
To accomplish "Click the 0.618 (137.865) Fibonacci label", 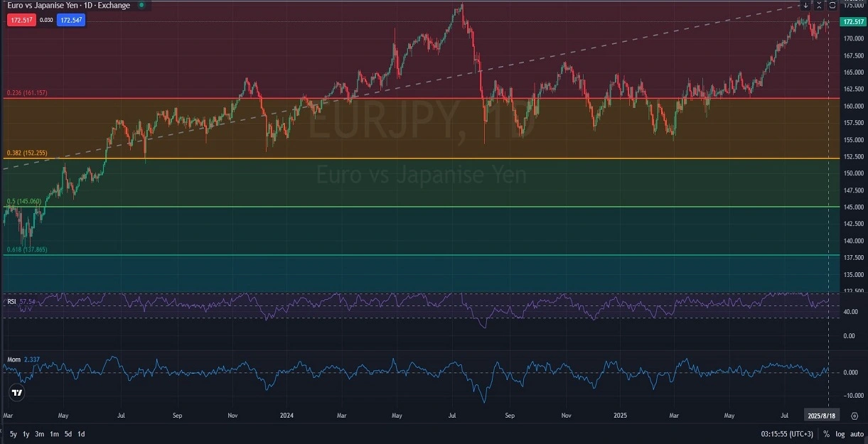I will click(26, 250).
